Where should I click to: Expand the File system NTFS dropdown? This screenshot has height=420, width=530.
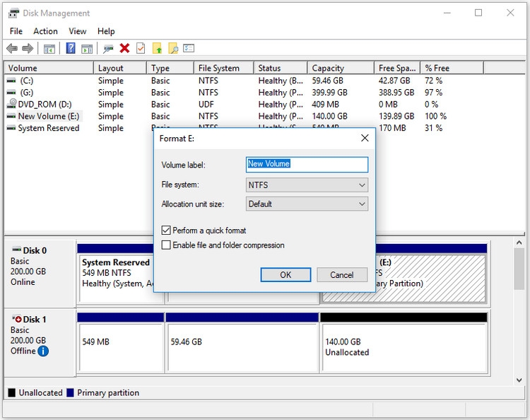click(x=307, y=185)
